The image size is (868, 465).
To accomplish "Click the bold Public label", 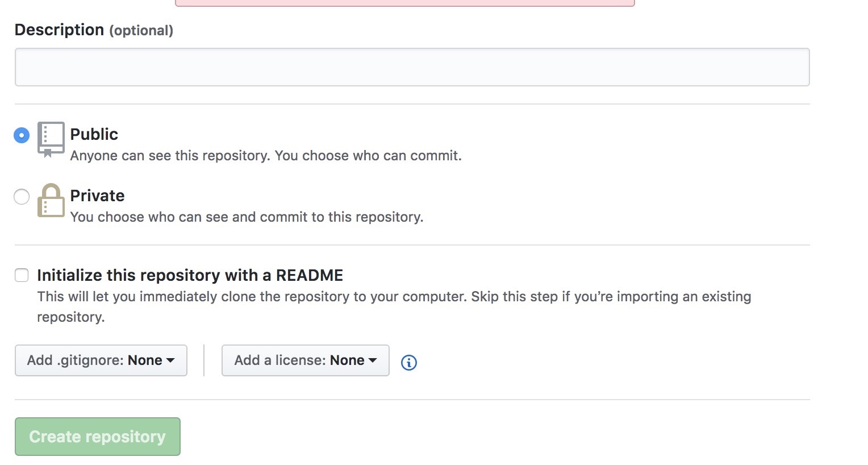I will [x=94, y=134].
